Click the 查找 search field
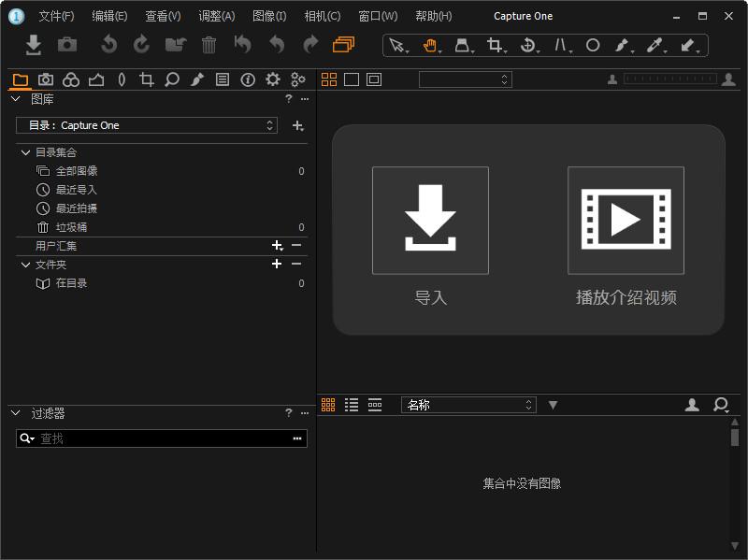Screen dimensions: 748x560 162,438
